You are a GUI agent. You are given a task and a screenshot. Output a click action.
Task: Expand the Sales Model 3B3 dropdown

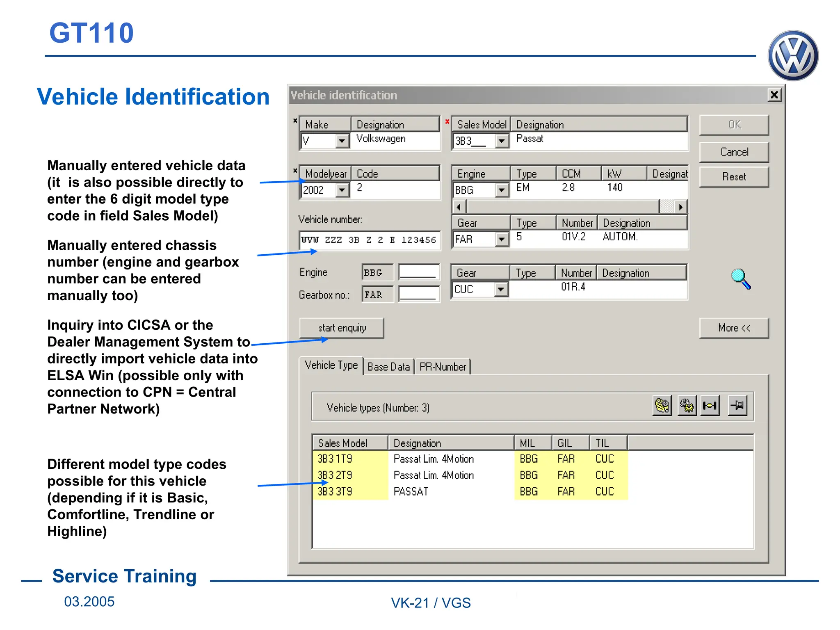click(x=501, y=141)
